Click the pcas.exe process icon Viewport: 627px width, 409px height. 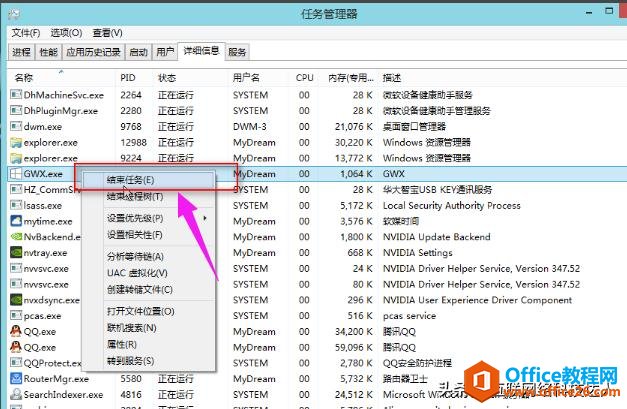tap(16, 315)
